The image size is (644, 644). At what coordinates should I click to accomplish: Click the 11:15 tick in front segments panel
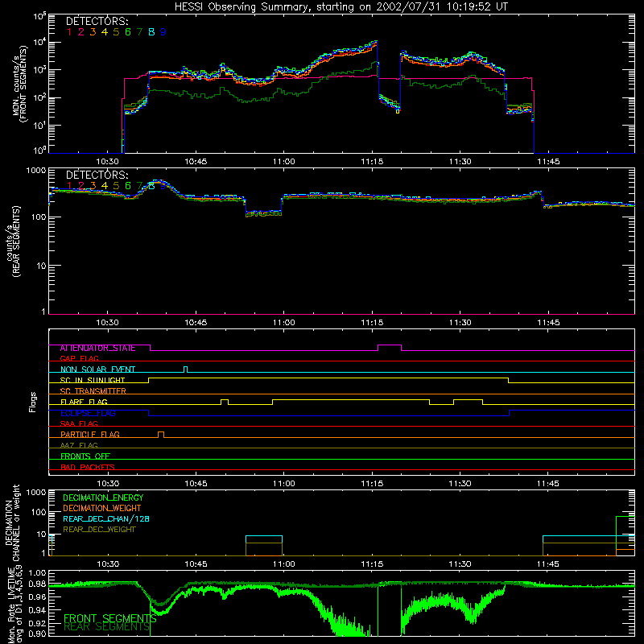coord(372,162)
